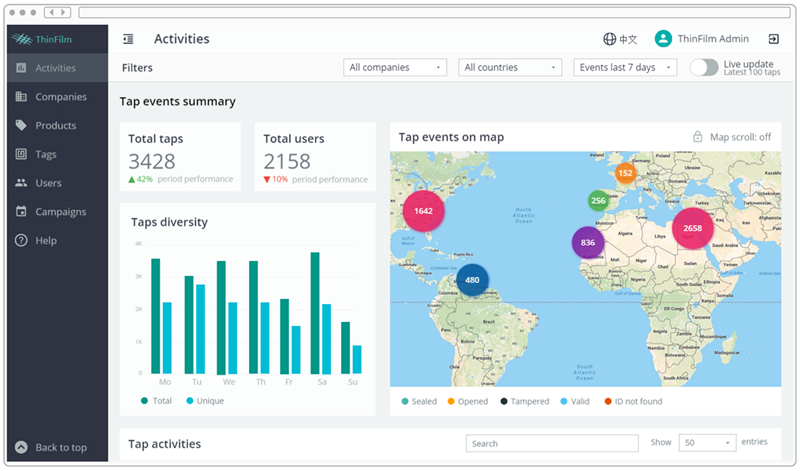Go to the Tags section

click(46, 154)
